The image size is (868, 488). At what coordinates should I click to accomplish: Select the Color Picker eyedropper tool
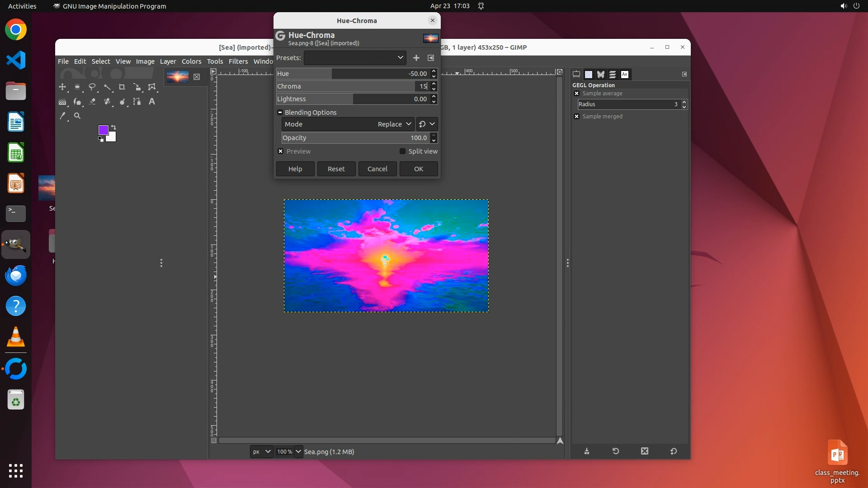(x=62, y=116)
